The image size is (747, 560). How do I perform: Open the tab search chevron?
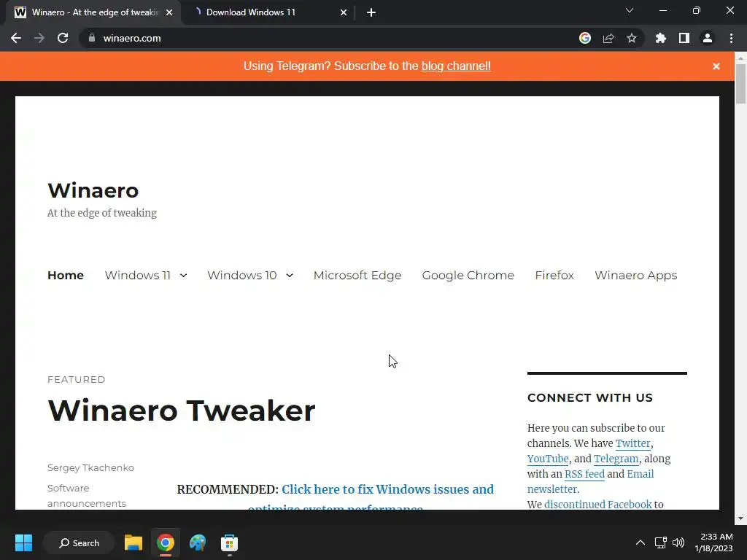(630, 10)
